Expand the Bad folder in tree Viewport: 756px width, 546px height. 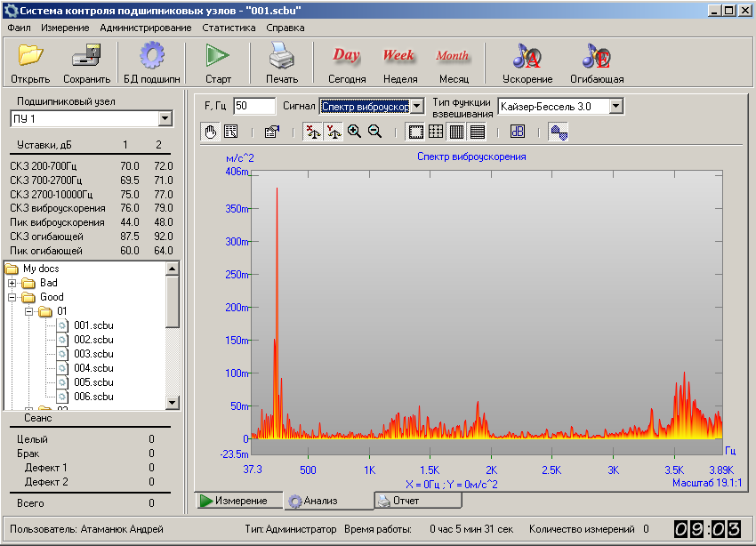pos(12,283)
